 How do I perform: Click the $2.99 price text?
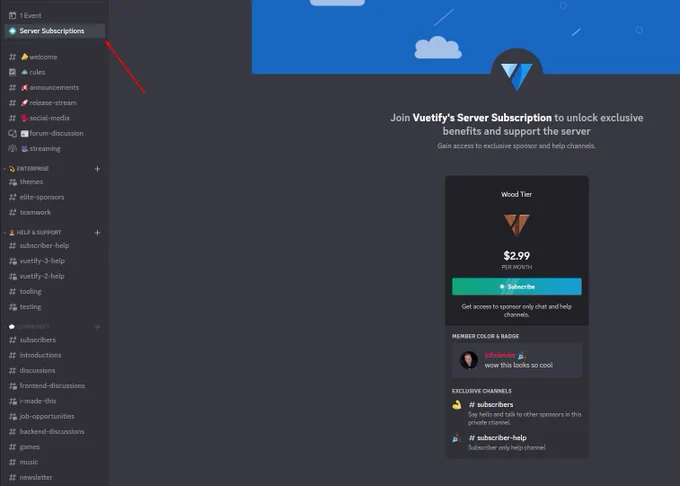tap(517, 256)
